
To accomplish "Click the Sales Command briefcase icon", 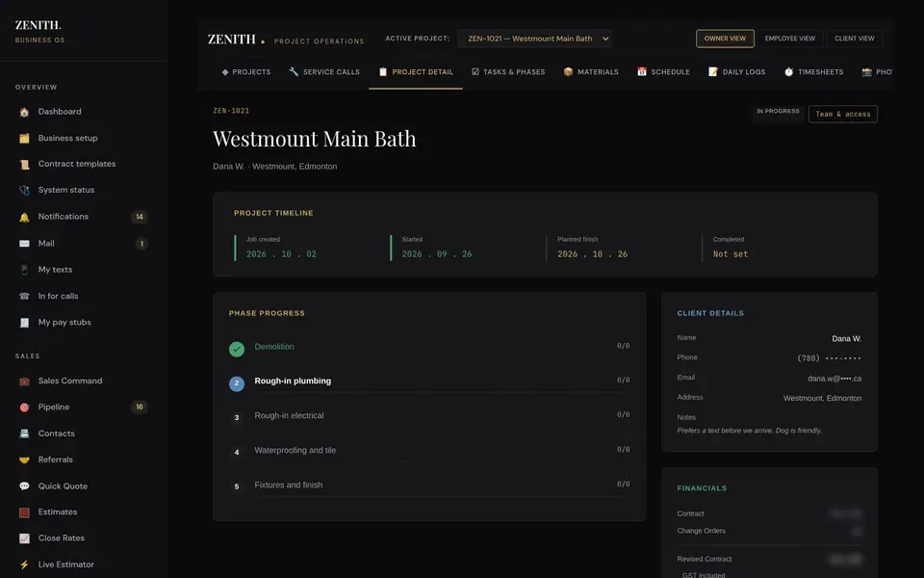I will [24, 381].
